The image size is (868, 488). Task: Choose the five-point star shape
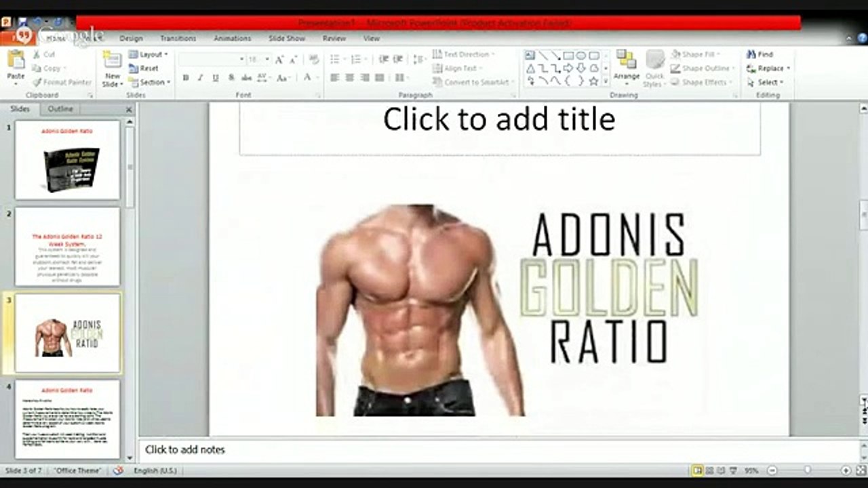[594, 81]
